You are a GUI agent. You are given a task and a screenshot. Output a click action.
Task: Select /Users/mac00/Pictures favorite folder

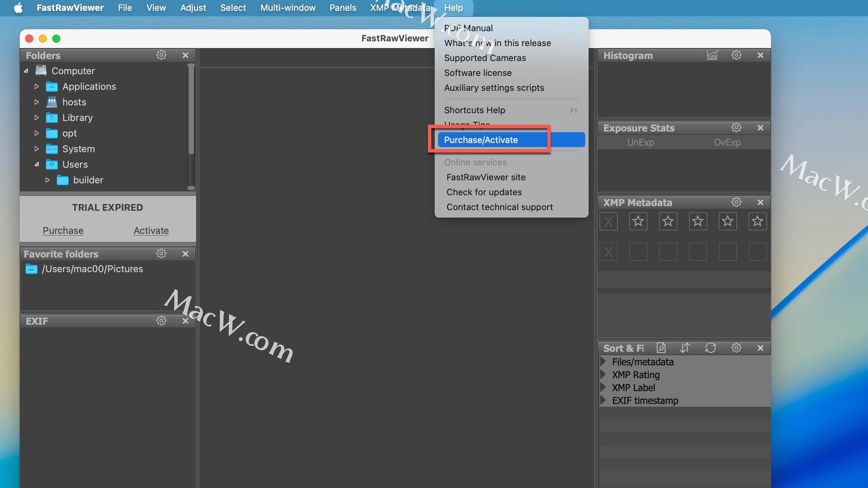[x=92, y=269]
